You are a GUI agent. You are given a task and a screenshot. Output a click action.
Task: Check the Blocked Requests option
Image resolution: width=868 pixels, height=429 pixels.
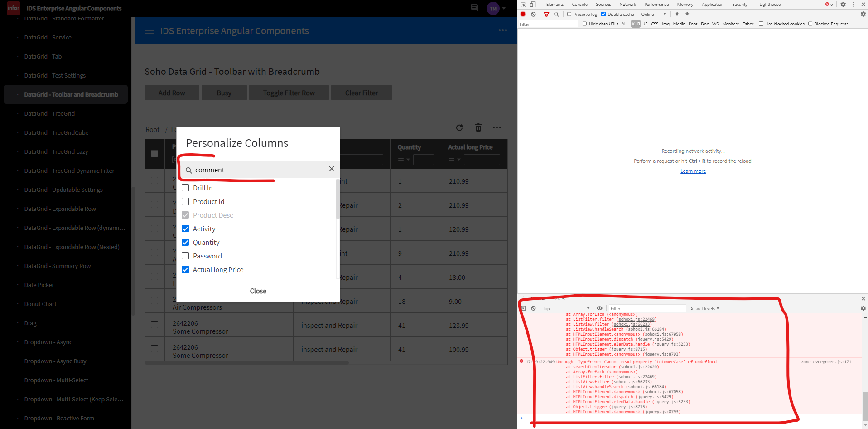pyautogui.click(x=810, y=24)
